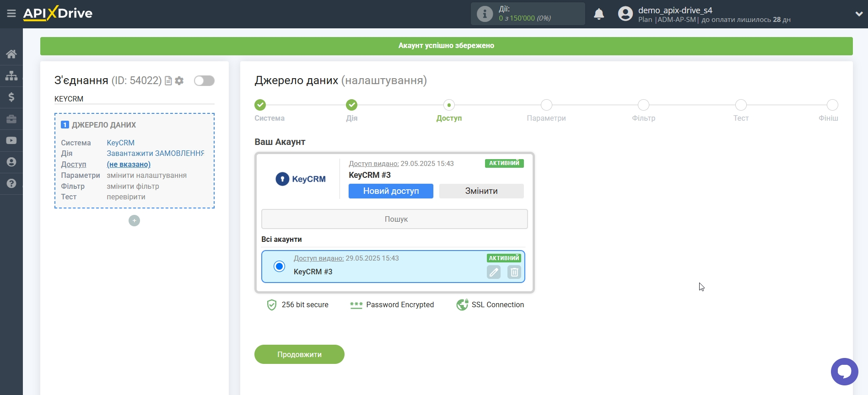Click the SSL Connection globe icon
Screen dimensions: 868x395
(x=462, y=304)
